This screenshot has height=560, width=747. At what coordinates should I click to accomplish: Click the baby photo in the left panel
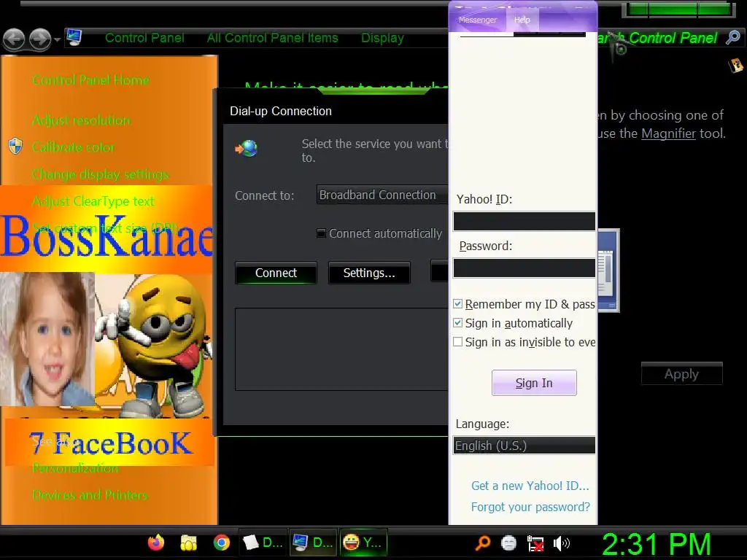click(47, 339)
